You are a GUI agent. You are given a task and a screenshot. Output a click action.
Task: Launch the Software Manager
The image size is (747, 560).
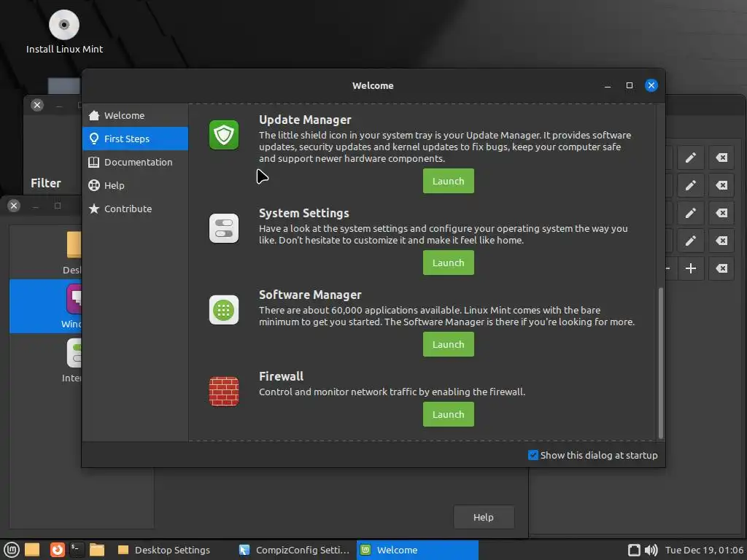coord(449,344)
